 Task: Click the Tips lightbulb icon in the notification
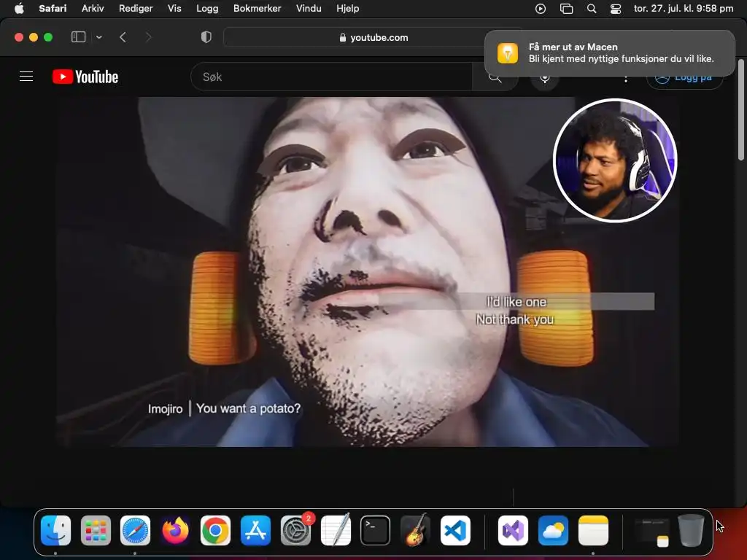coord(508,52)
